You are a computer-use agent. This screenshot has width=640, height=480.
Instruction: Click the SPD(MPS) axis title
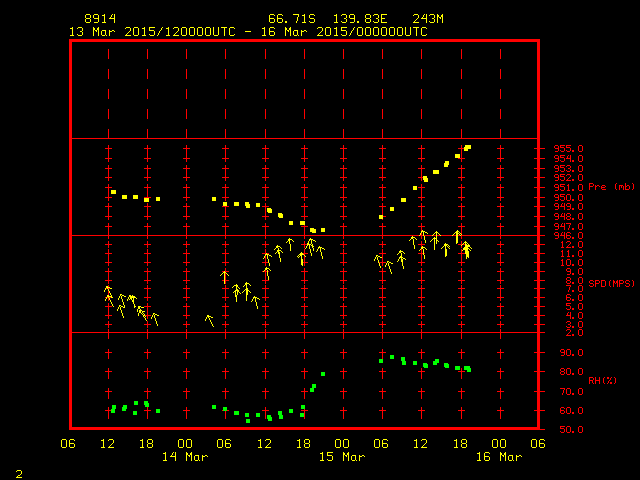tap(611, 283)
